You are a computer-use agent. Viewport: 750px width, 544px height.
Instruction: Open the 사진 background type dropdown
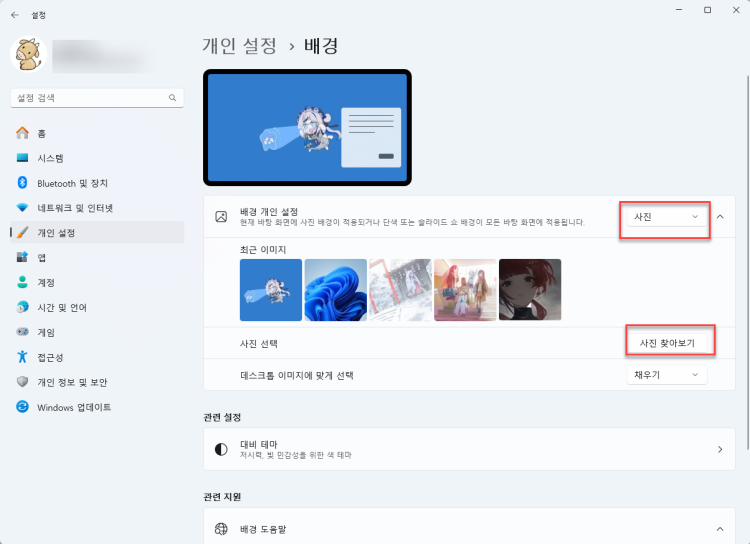coord(667,217)
